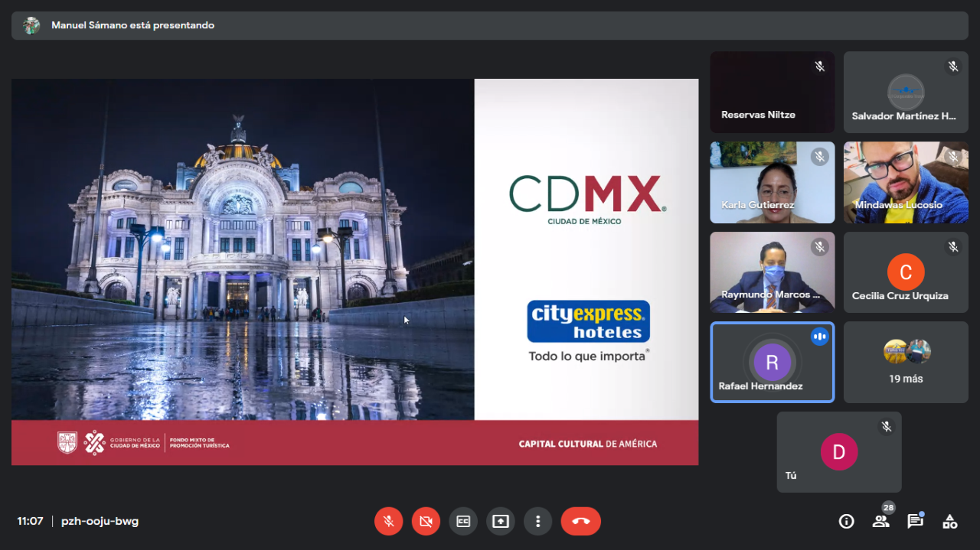980x550 pixels.
Task: Click Cecilia's orange C avatar
Action: [x=906, y=272]
